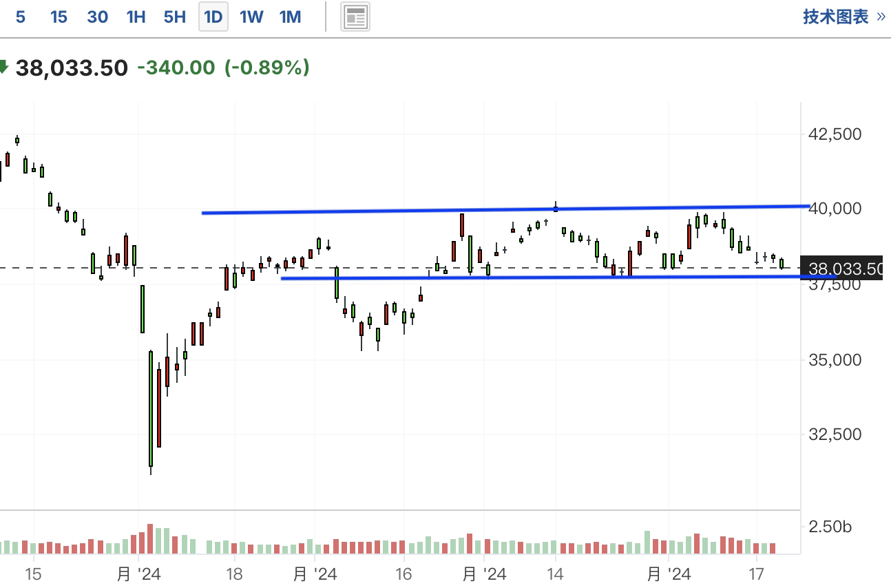
Task: Click the (-0.89%) percentage change
Action: click(267, 68)
